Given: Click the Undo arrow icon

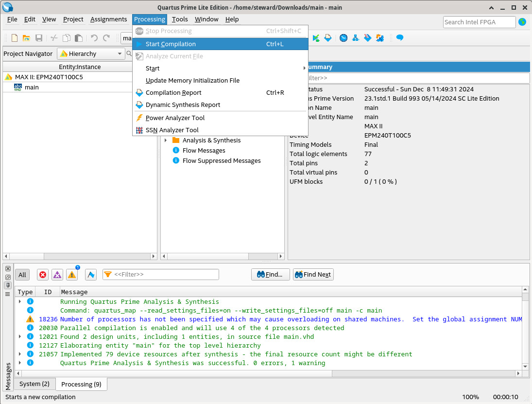Looking at the screenshot, I should pos(94,38).
